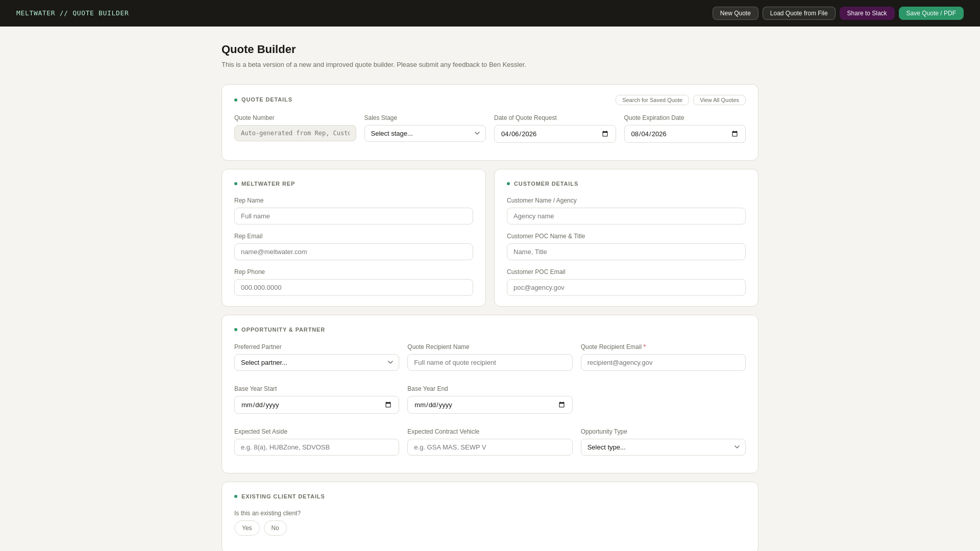
Task: Select No for existing client
Action: coord(275,528)
